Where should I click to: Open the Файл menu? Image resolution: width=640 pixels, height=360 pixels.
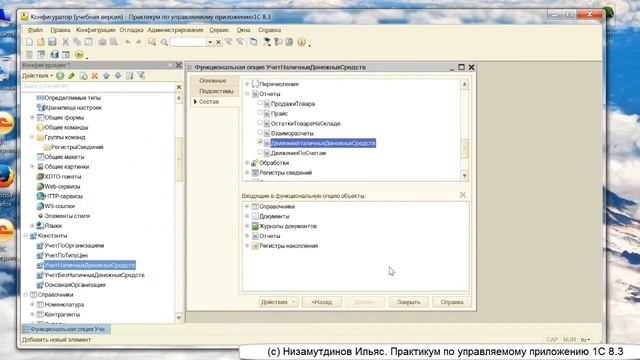[x=35, y=30]
